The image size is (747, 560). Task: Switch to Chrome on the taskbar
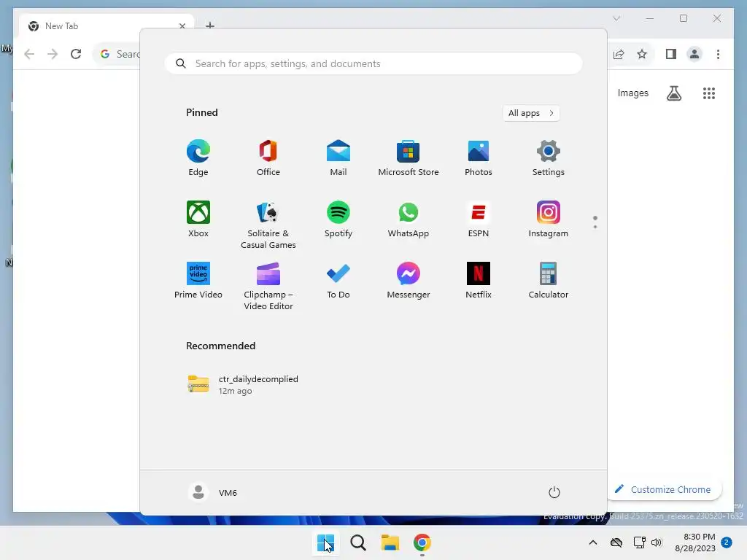(422, 542)
